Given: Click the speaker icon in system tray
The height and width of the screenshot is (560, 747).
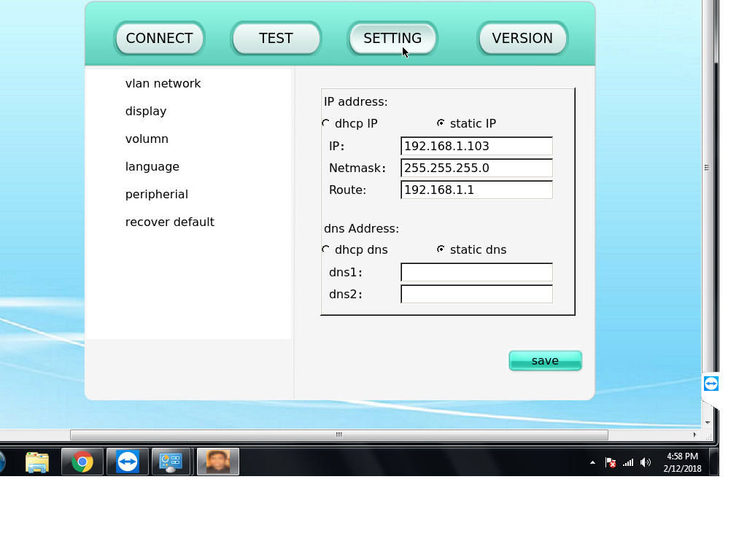Looking at the screenshot, I should pos(645,462).
